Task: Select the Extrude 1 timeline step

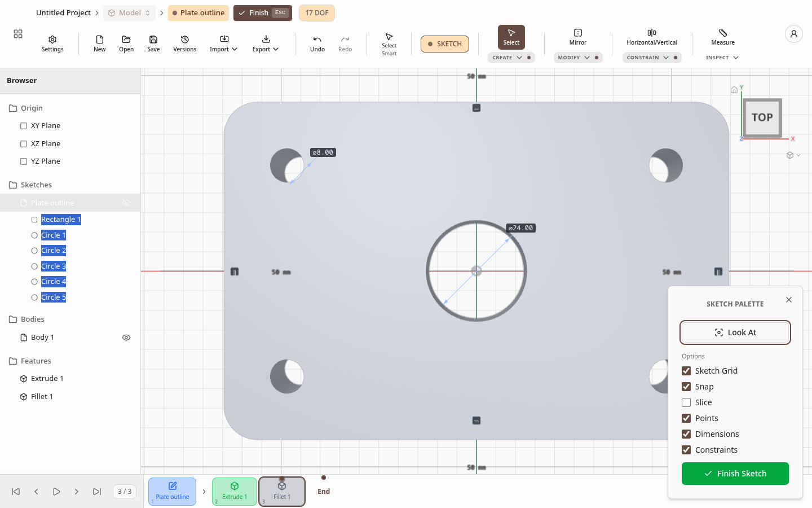Action: coord(235,492)
